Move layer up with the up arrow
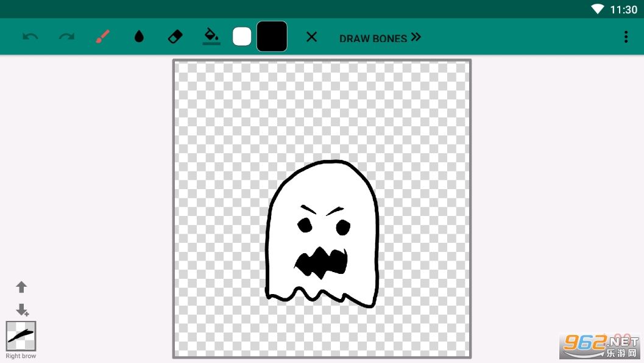Viewport: 644px width, 363px height. pos(21,287)
